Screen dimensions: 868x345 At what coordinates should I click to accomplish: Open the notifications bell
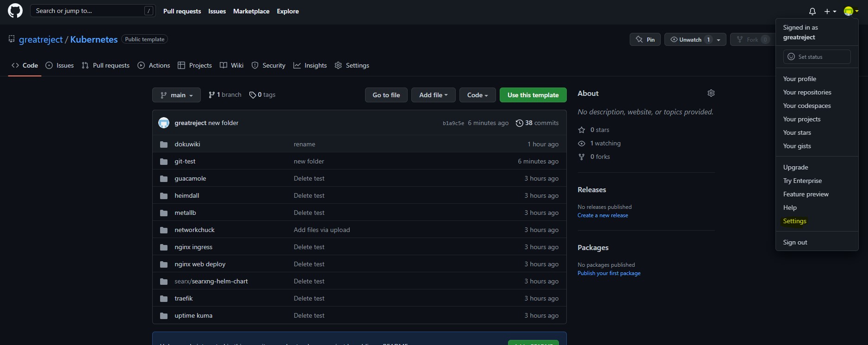[x=812, y=11]
